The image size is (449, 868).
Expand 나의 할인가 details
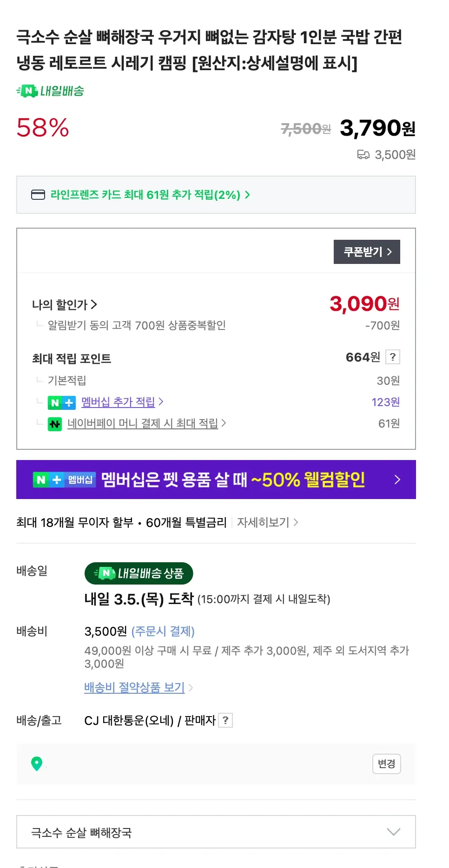65,305
